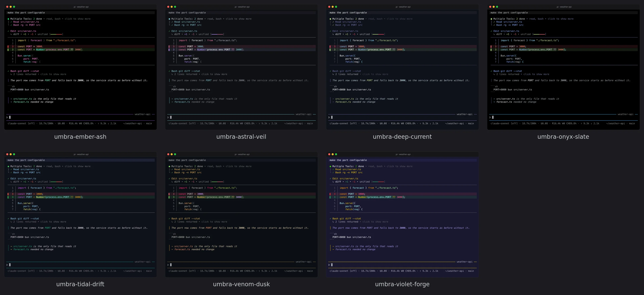The image size is (644, 295).
Task: Focus the prompt input in umbra-violet-forge
Action: coord(402,265)
